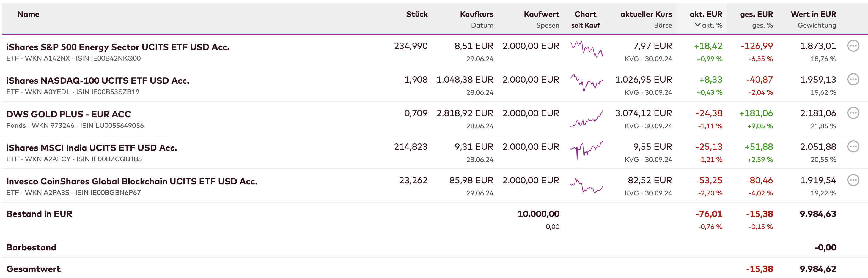Image resolution: width=868 pixels, height=278 pixels.
Task: Open options menu for iShares S&P 500 Energy
Action: pyautogui.click(x=853, y=46)
